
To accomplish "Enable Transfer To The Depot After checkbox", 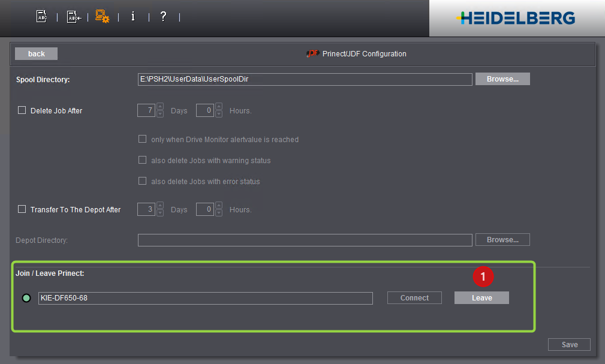I will (x=22, y=209).
